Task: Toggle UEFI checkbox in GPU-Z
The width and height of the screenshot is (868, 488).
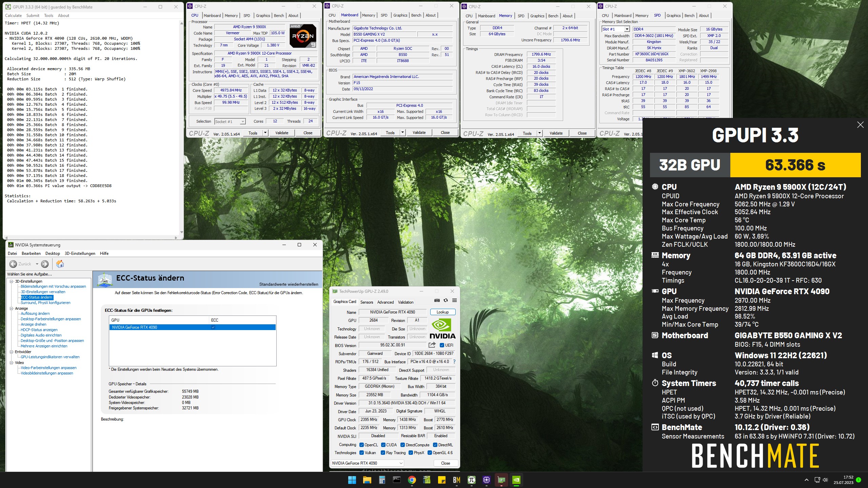Action: 442,345
